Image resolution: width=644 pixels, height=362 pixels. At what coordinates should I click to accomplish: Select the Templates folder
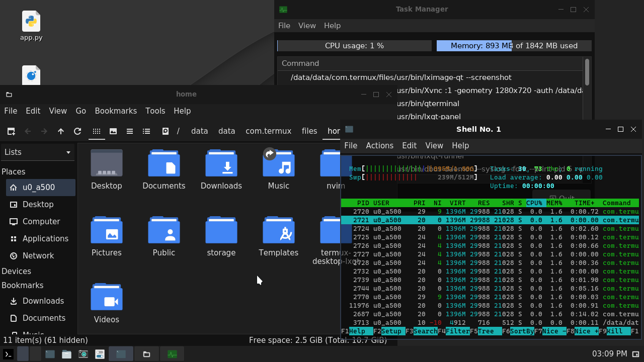(x=279, y=237)
